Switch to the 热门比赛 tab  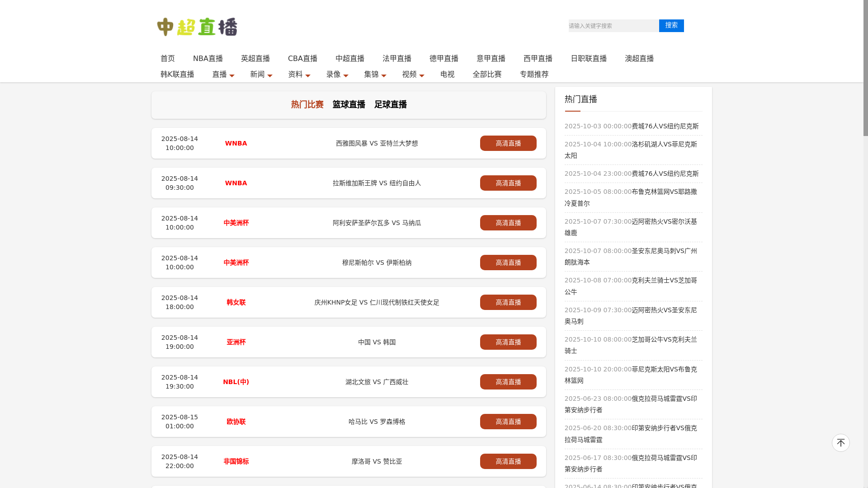(307, 104)
